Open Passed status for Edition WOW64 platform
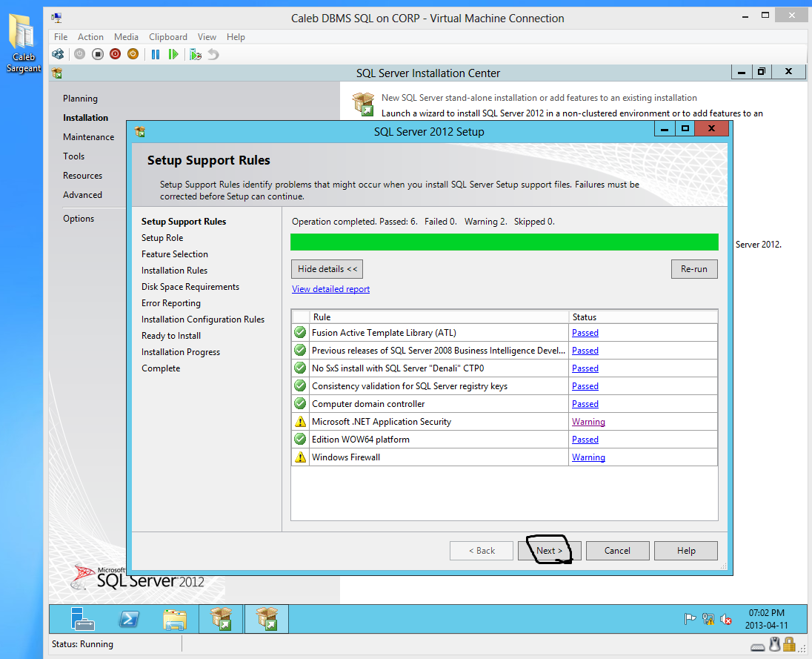This screenshot has width=812, height=659. pyautogui.click(x=585, y=440)
